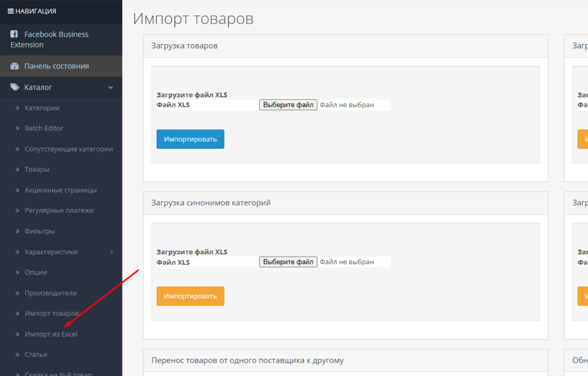The image size is (588, 376).
Task: Go to Сопутствующие категории
Action: coord(68,149)
